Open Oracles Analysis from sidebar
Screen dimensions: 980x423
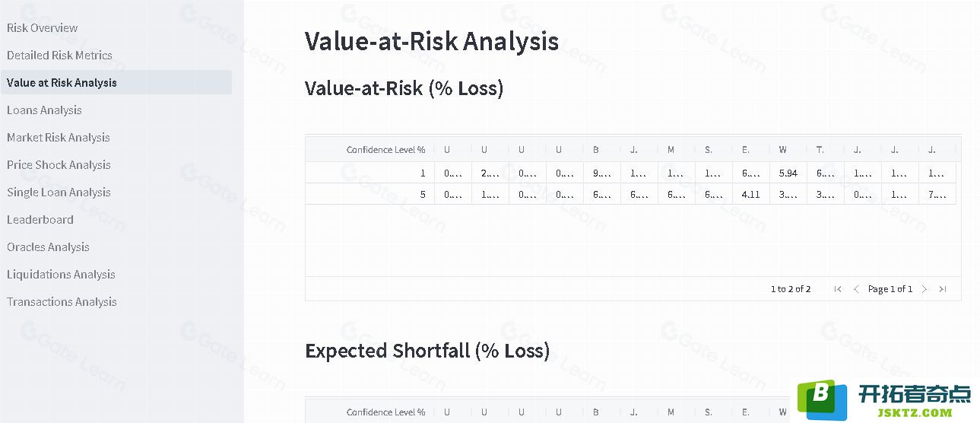point(48,247)
